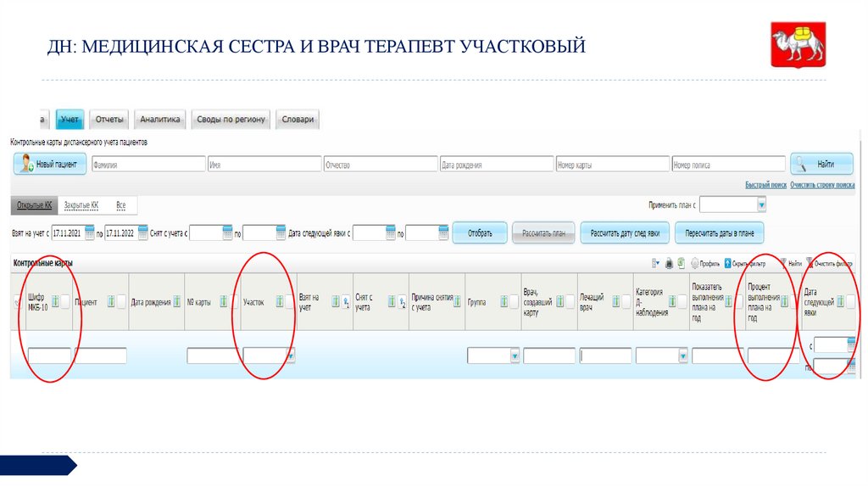Click Очистить строку поиска link
Screen dimensions: 868x487
(x=822, y=185)
